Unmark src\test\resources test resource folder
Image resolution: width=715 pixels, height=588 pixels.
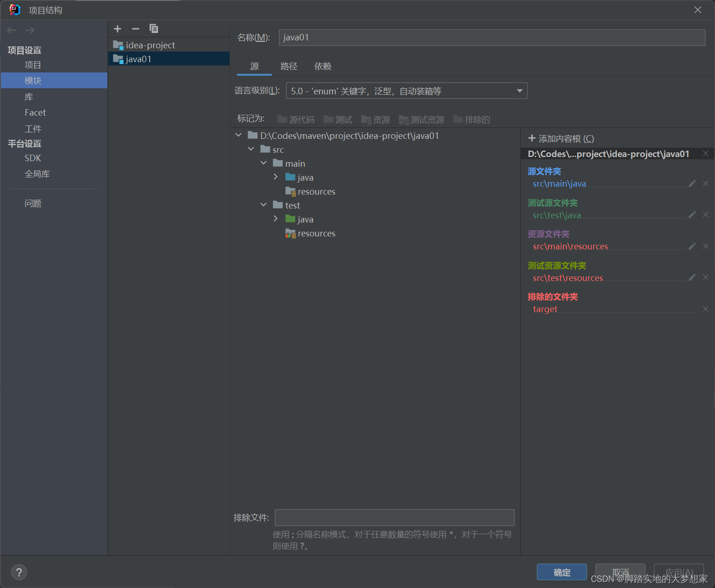click(x=706, y=277)
